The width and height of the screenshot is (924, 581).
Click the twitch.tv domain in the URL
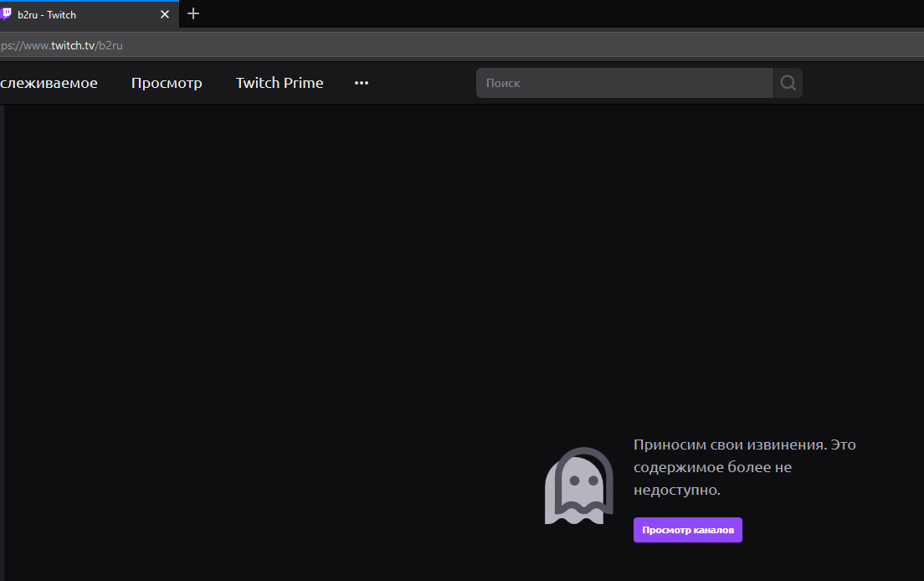tap(73, 45)
